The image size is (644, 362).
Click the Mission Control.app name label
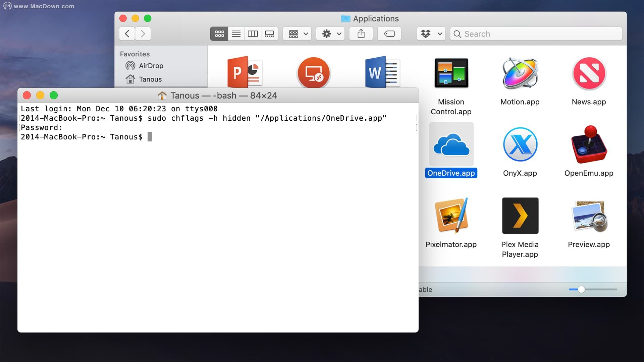pyautogui.click(x=451, y=107)
